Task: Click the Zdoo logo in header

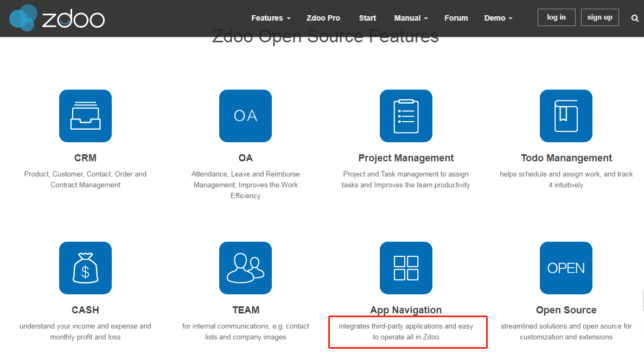Action: (57, 18)
